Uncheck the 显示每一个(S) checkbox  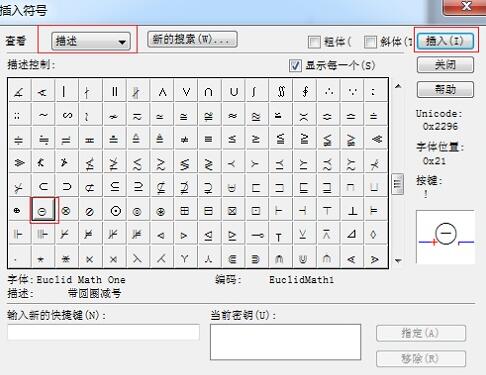(295, 65)
